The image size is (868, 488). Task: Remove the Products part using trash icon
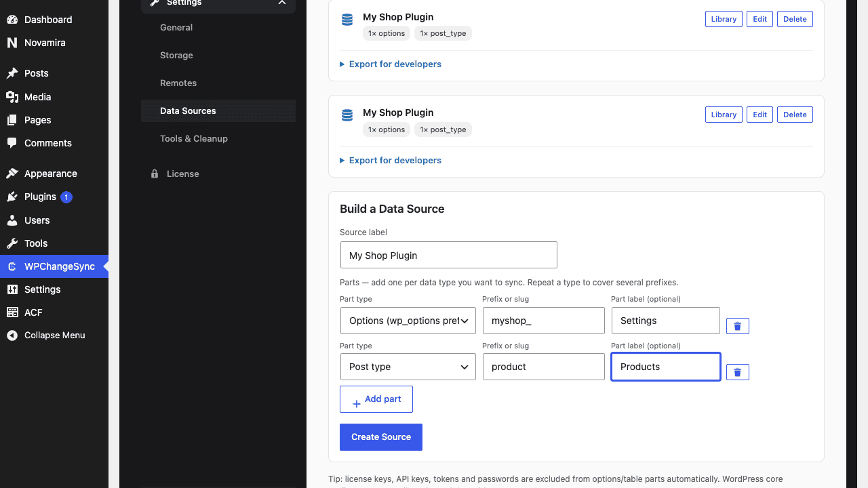coord(737,372)
